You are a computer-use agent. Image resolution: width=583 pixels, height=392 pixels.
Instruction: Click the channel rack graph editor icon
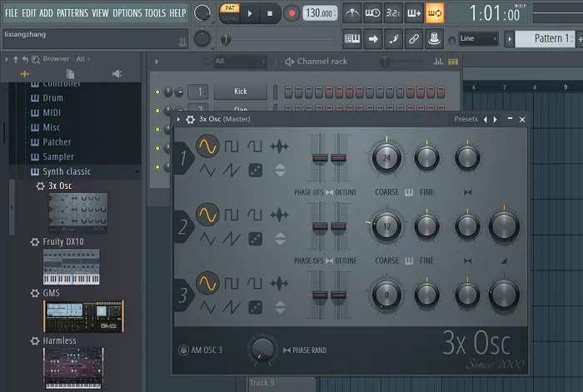[438, 62]
